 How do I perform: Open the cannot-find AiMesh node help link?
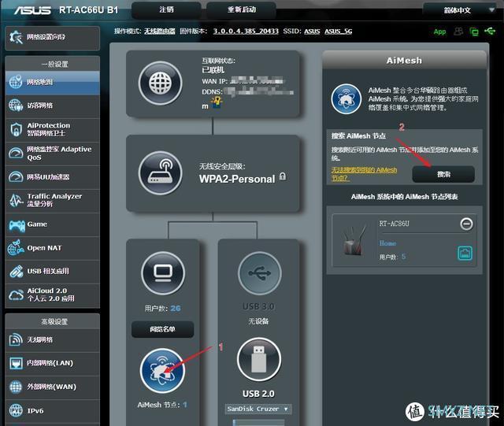[x=364, y=173]
